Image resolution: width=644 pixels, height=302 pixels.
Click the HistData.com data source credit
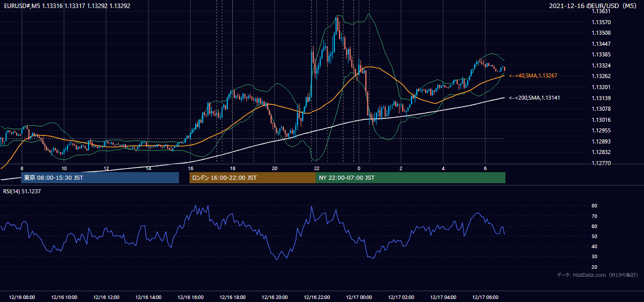(597, 275)
